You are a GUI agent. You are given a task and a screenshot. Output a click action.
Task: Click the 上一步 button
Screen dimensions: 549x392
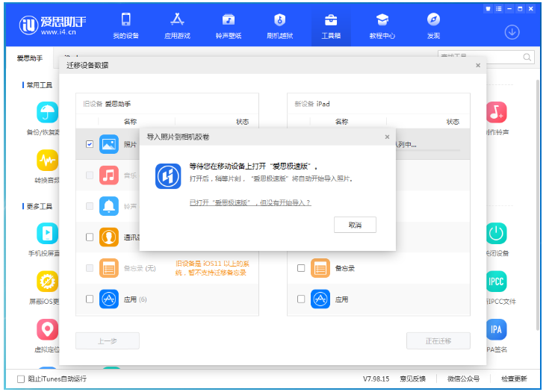108,340
